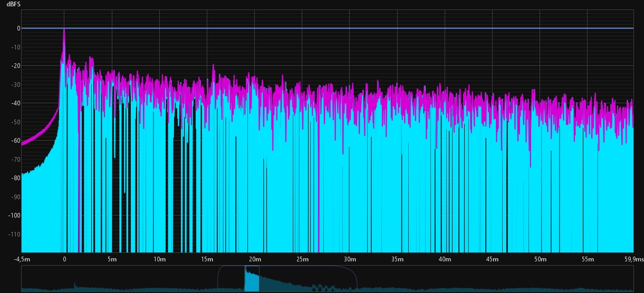Click the -80 level axis label
Image resolution: width=644 pixels, height=293 pixels.
click(15, 178)
